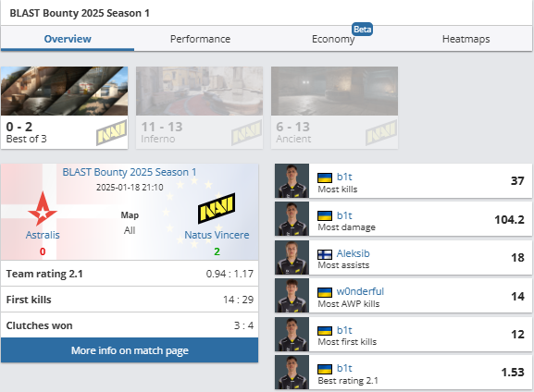Screen dimensions: 534x392
Task: Open the BLAST Bounty 2025 Season 1 event link
Action: (130, 172)
